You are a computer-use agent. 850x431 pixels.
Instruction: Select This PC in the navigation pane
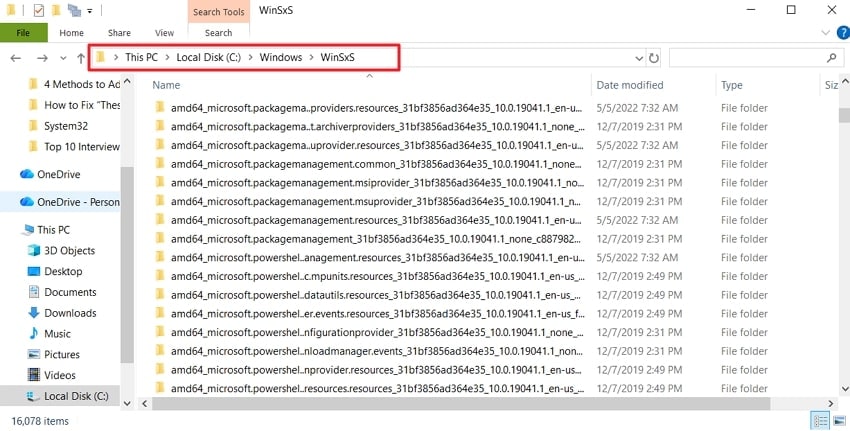point(46,229)
